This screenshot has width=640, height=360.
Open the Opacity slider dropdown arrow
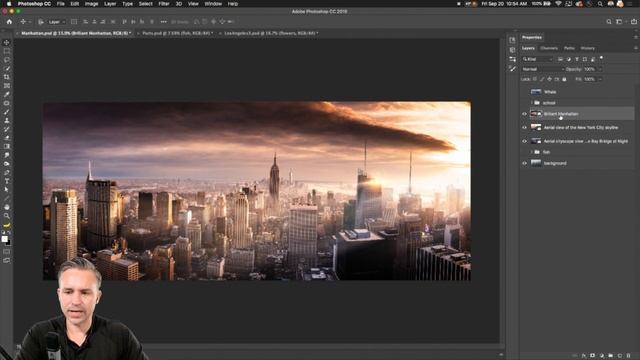[x=600, y=69]
